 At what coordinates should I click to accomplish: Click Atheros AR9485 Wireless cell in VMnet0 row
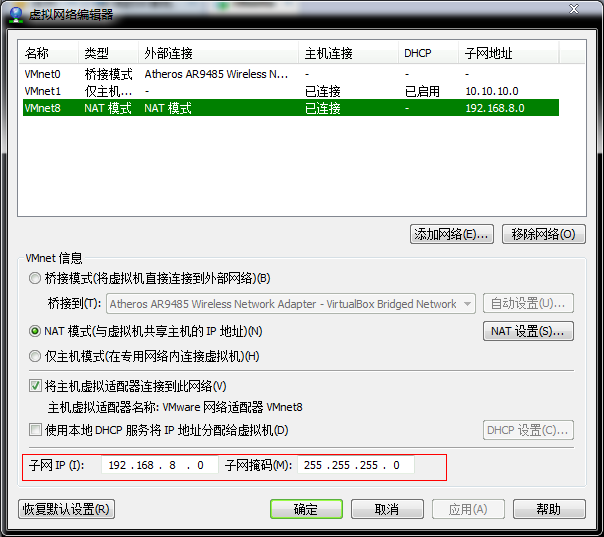pyautogui.click(x=216, y=74)
